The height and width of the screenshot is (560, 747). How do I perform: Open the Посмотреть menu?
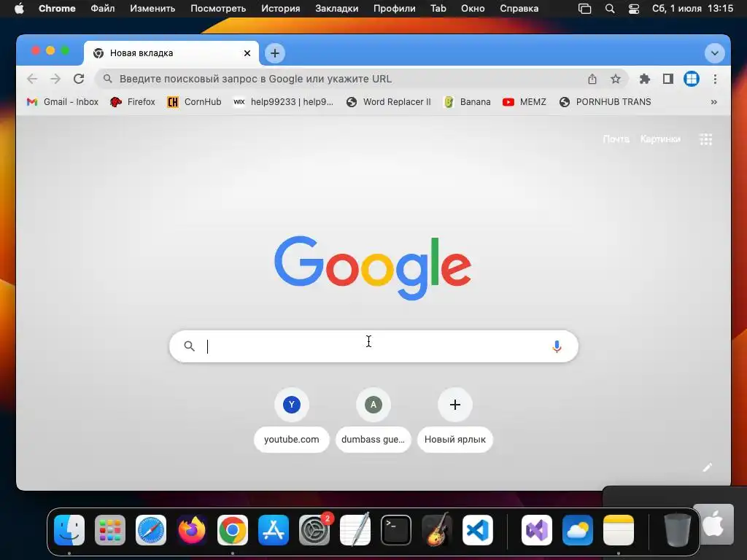(x=218, y=9)
